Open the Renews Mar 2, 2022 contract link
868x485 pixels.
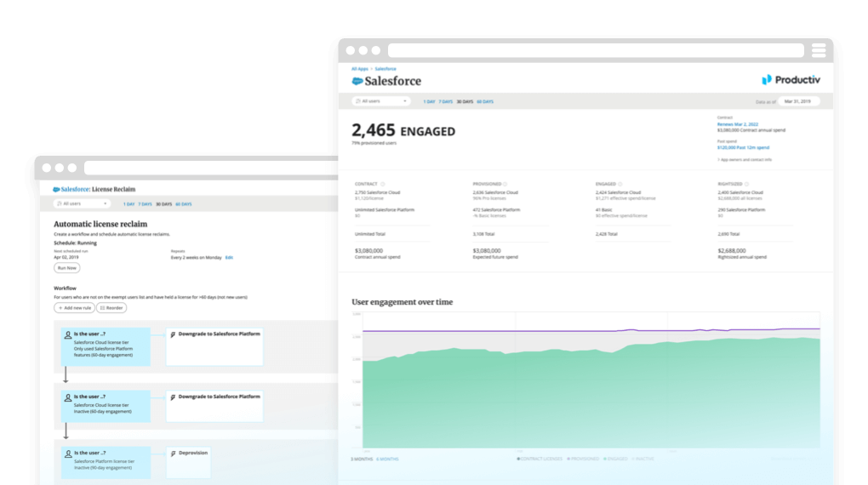(737, 124)
